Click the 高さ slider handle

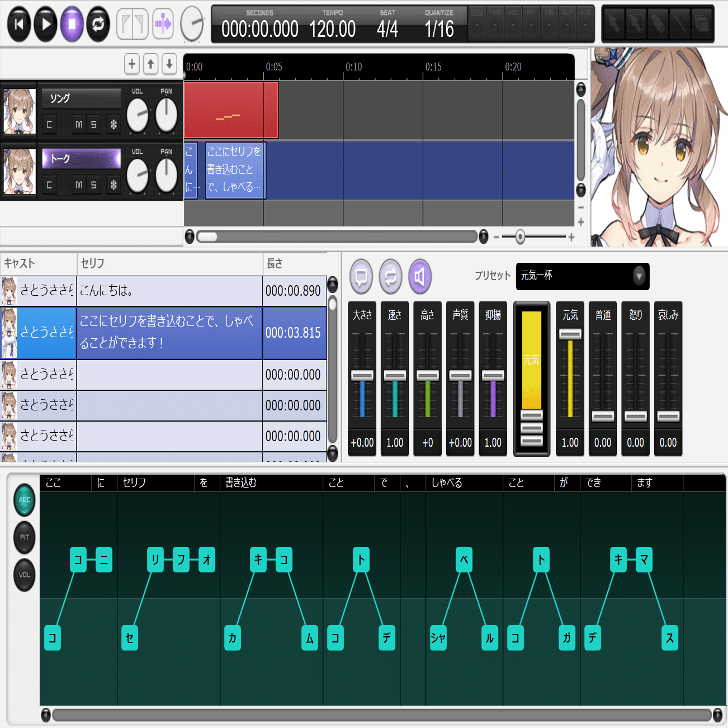coord(428,375)
